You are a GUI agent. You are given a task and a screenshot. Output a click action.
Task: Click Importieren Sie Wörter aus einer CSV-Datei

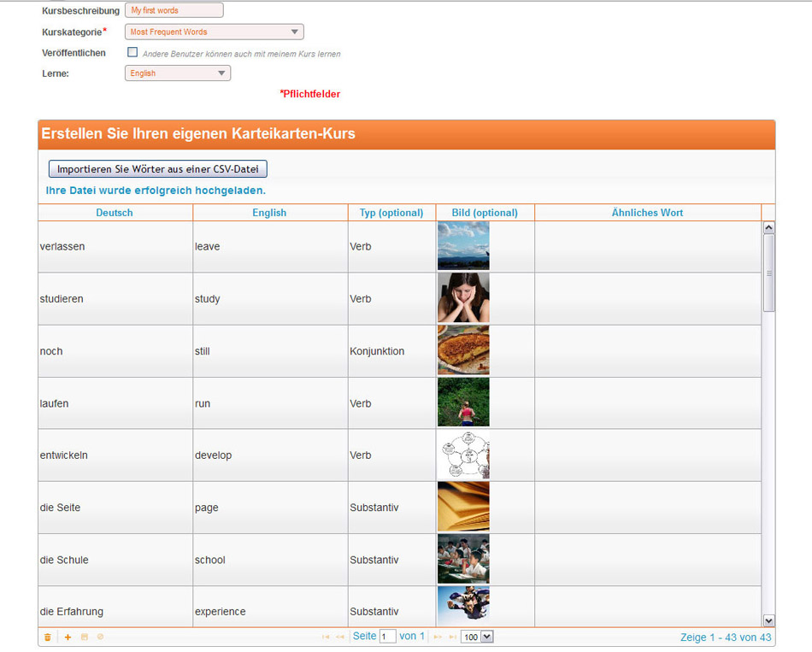(157, 169)
